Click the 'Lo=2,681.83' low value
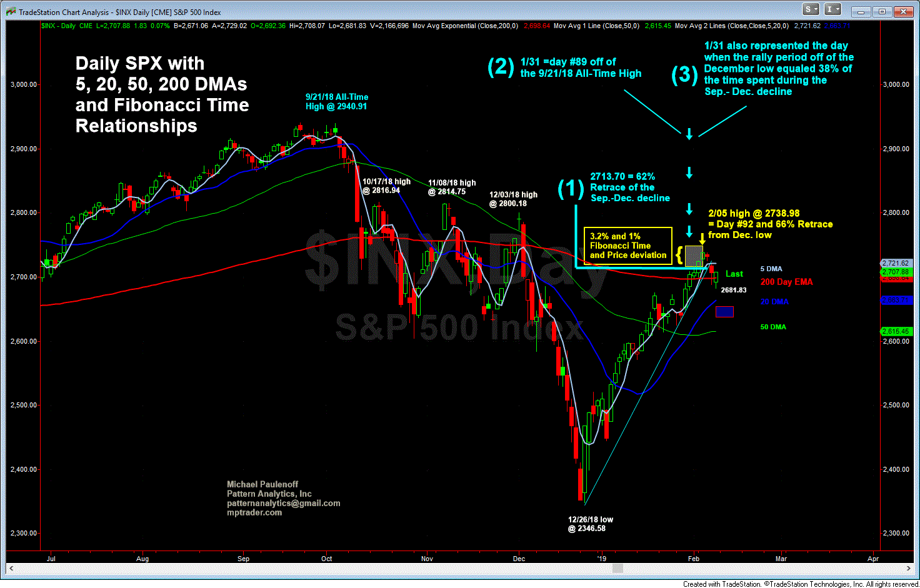Image resolution: width=920 pixels, height=588 pixels. click(x=347, y=26)
